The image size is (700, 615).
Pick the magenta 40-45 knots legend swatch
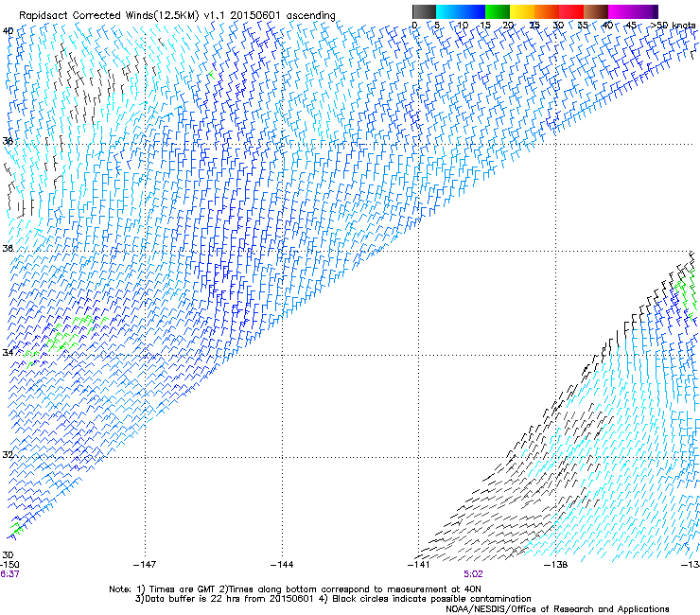(621, 11)
